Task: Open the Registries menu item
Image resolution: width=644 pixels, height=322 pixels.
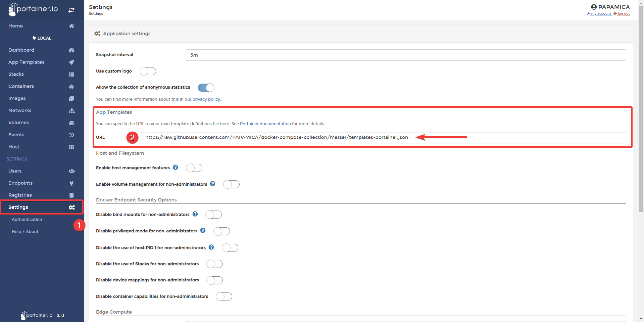Action: tap(42, 195)
